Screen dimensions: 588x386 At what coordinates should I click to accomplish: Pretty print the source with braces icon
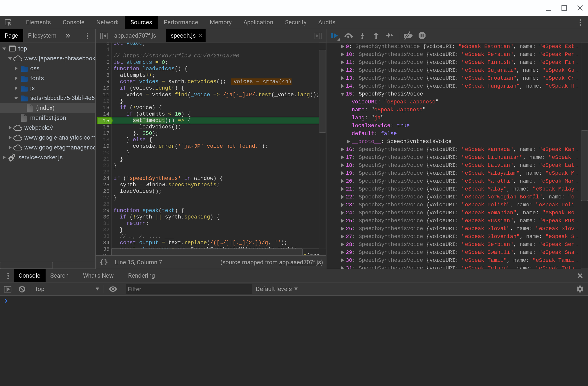coord(104,262)
